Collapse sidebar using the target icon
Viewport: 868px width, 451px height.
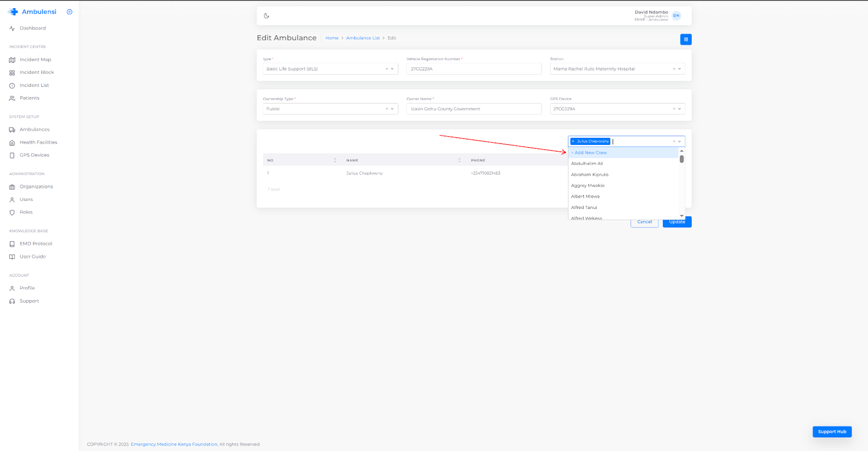click(69, 12)
